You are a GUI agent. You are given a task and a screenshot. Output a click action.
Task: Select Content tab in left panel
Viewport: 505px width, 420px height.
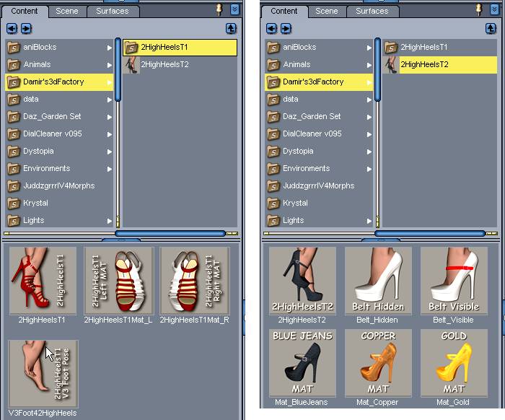point(25,12)
